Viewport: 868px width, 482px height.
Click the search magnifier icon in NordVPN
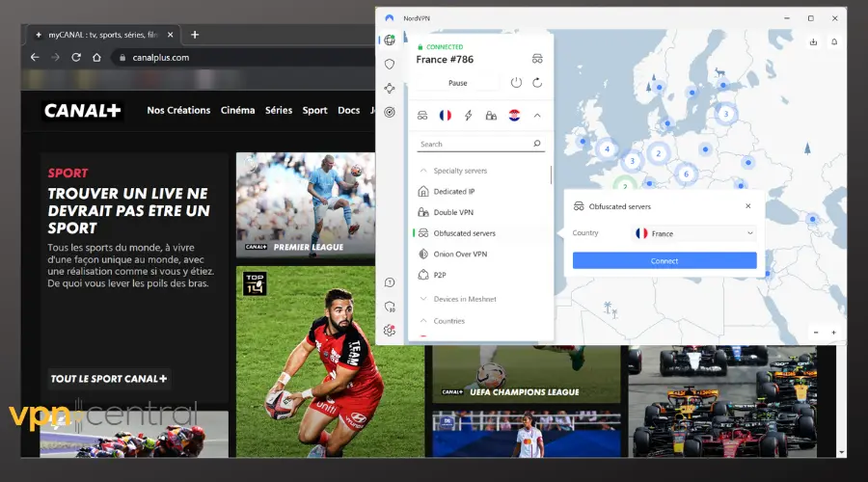tap(537, 144)
